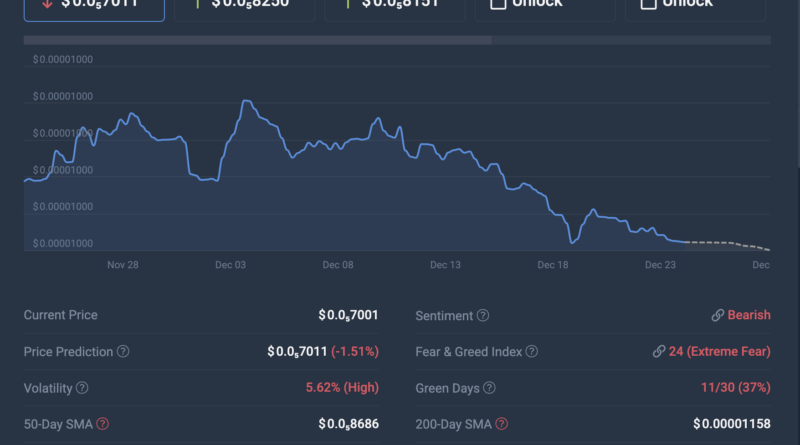Show info for Fear & Greed Index
Screen dimensions: 800x445
[532, 352]
